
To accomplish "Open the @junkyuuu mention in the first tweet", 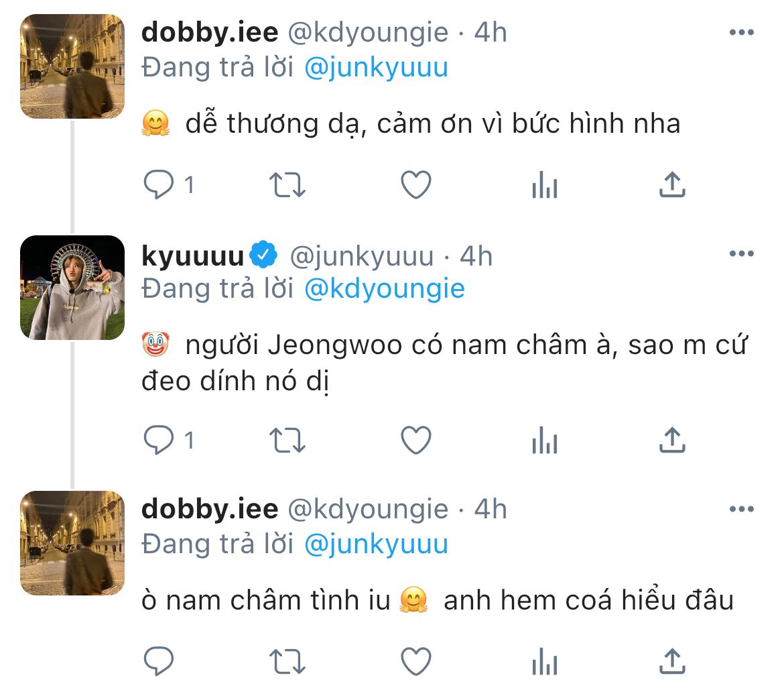I will (375, 68).
